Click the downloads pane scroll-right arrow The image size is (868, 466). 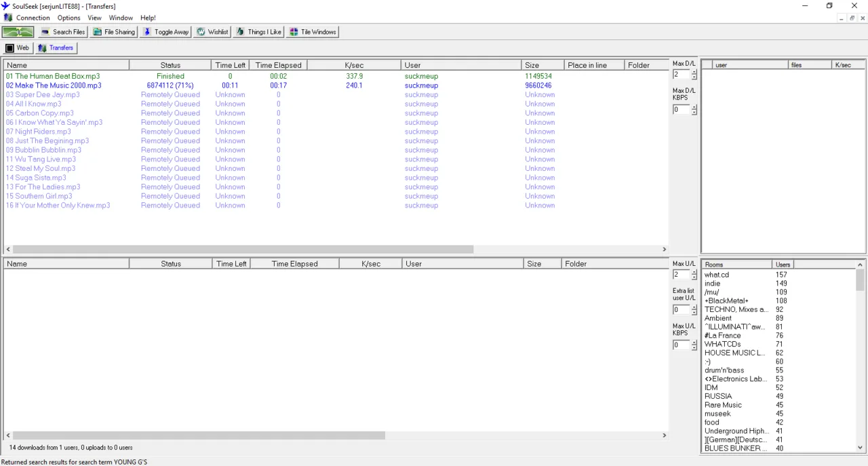(x=665, y=250)
